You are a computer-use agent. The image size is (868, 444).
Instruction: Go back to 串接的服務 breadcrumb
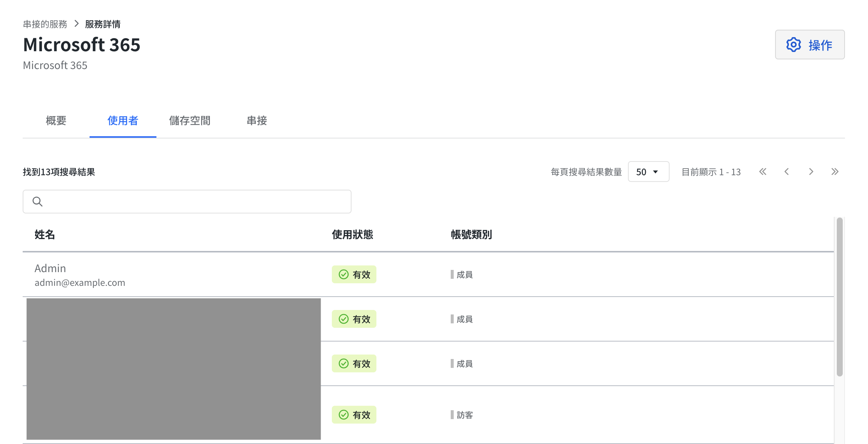pyautogui.click(x=45, y=24)
